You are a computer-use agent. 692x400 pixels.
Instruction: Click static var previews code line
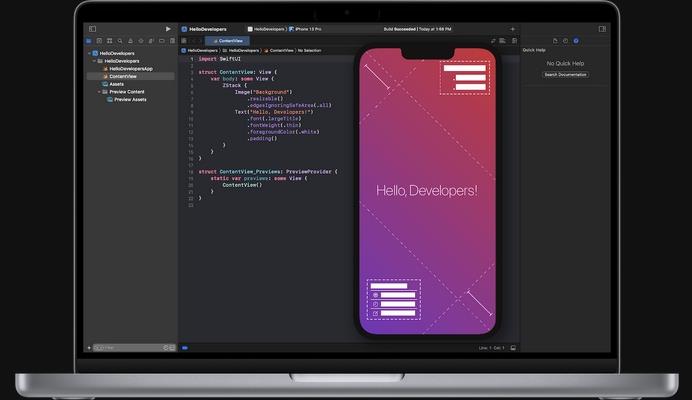pyautogui.click(x=259, y=178)
